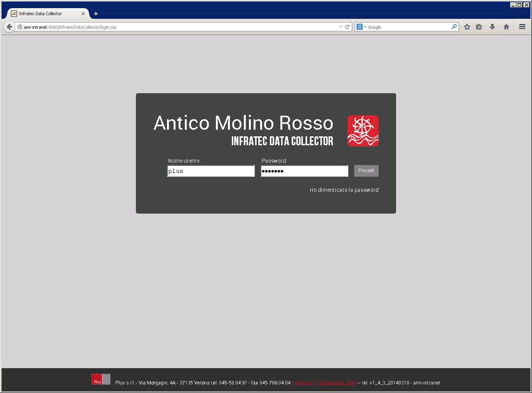Click the site identity globe icon
The width and height of the screenshot is (532, 393).
point(20,27)
